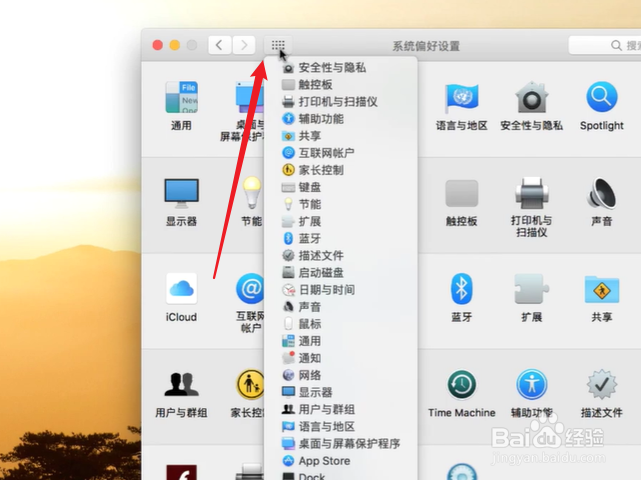Go forward with the right chevron button

click(x=244, y=45)
